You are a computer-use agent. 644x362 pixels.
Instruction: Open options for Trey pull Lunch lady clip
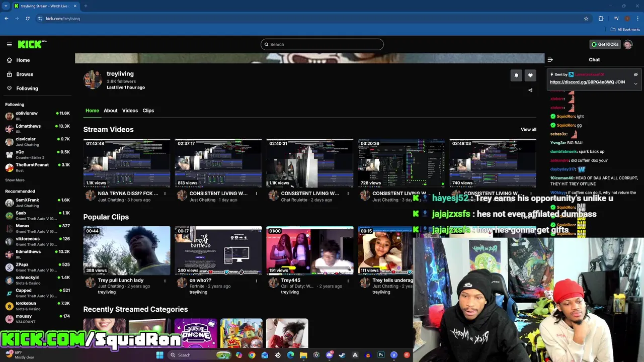pyautogui.click(x=165, y=281)
